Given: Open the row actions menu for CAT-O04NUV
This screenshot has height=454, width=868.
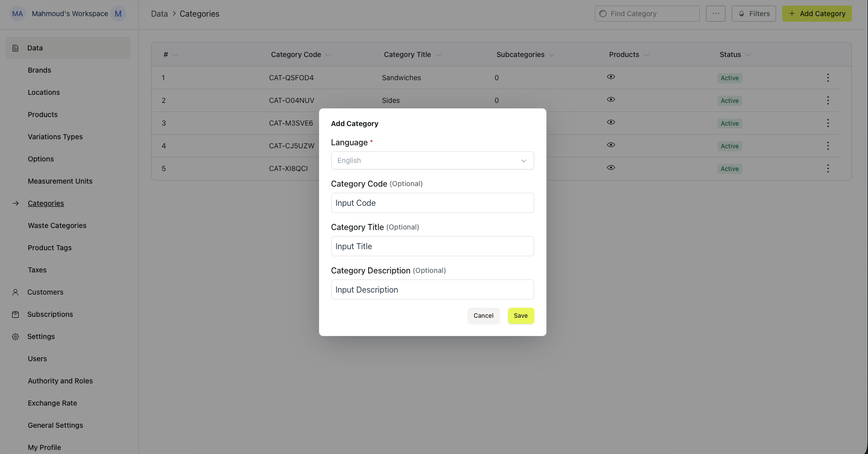Looking at the screenshot, I should pos(828,100).
